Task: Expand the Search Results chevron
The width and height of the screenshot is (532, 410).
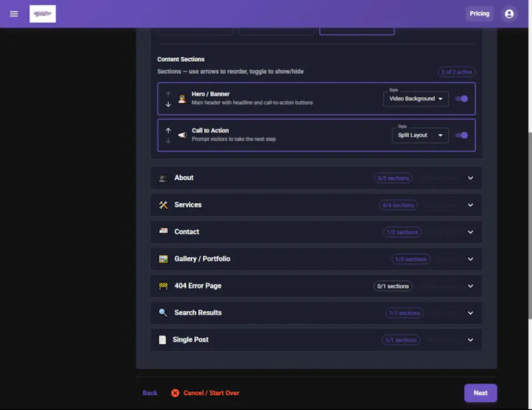Action: click(470, 313)
